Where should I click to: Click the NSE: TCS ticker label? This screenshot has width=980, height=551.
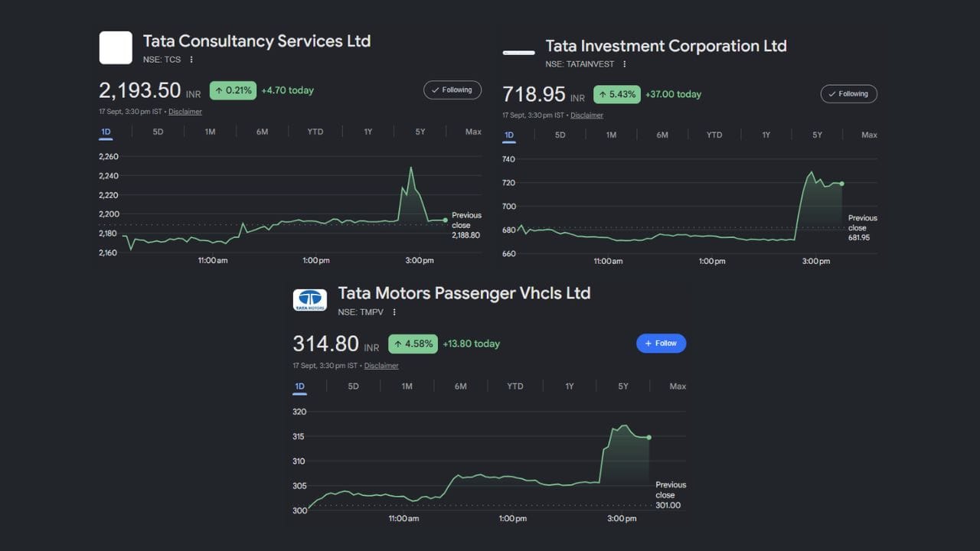[162, 60]
